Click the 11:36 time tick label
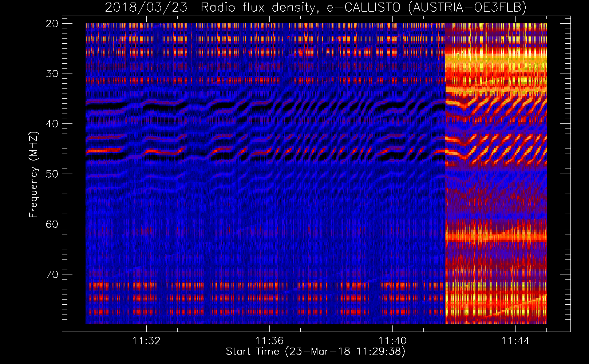The image size is (589, 364). tap(269, 341)
